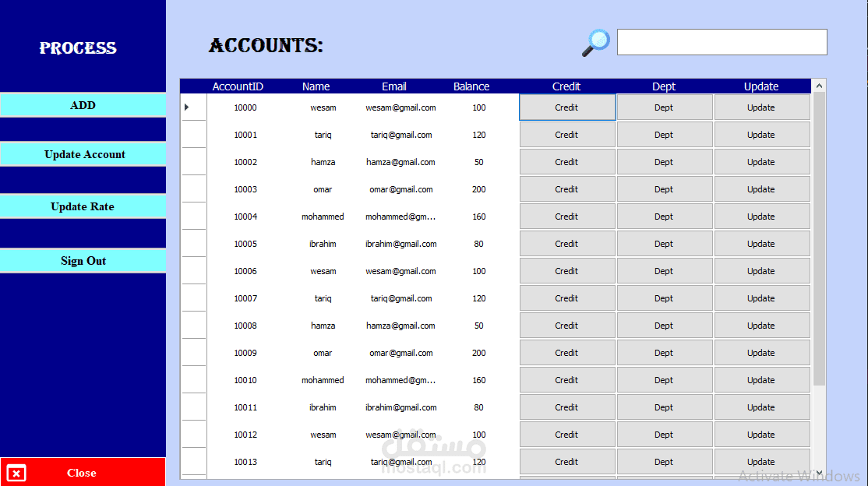Sort by the Balance column header
This screenshot has width=868, height=486.
471,86
